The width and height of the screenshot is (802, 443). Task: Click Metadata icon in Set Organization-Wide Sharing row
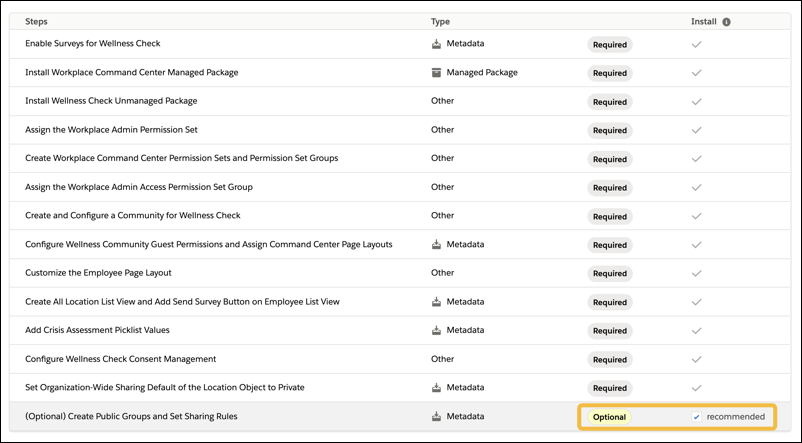436,388
